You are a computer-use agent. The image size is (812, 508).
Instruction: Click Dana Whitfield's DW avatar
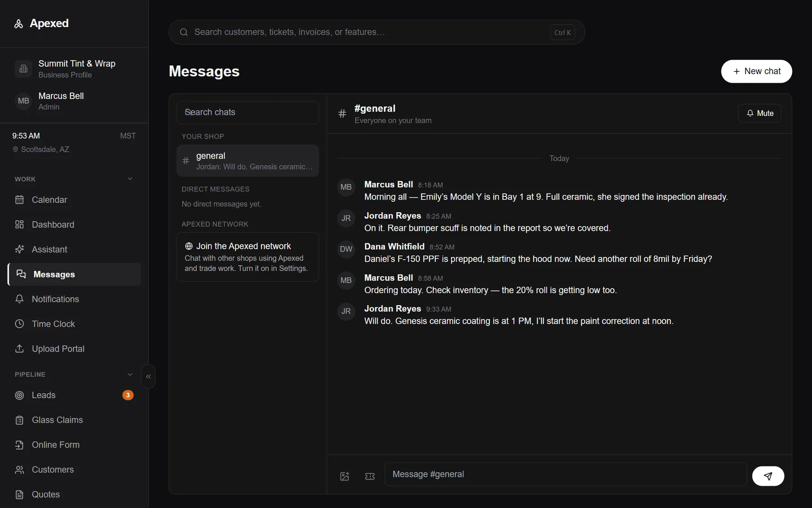[346, 249]
